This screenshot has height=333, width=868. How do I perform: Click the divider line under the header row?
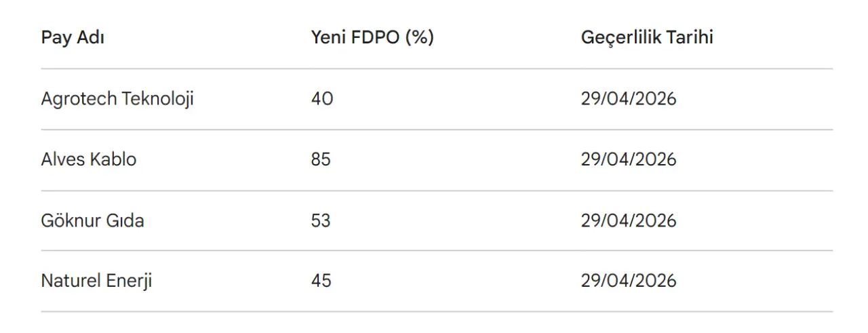point(437,68)
